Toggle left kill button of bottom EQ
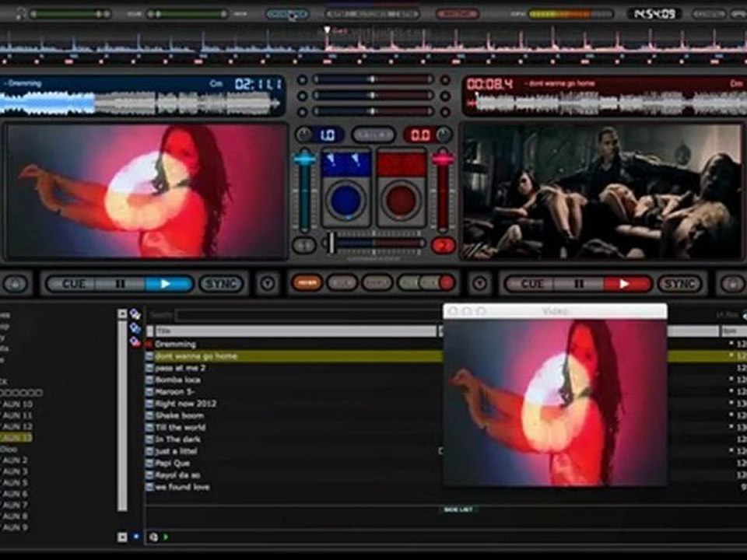 tap(302, 112)
